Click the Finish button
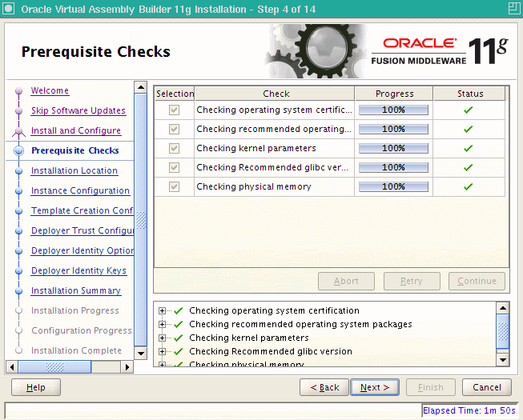Image resolution: width=523 pixels, height=420 pixels. tap(431, 387)
